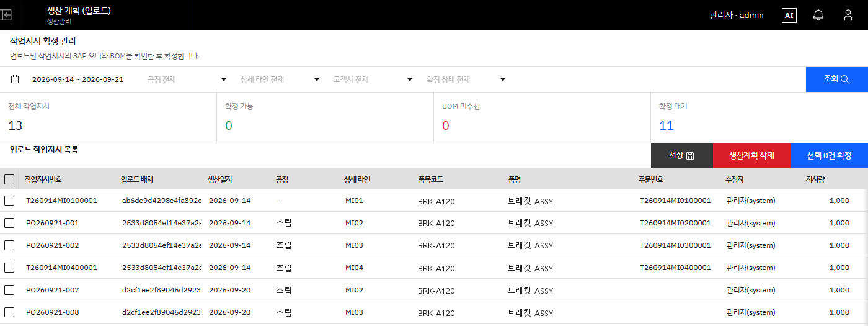Check the row PO260921-007 checkbox
This screenshot has width=868, height=326.
(x=9, y=290)
